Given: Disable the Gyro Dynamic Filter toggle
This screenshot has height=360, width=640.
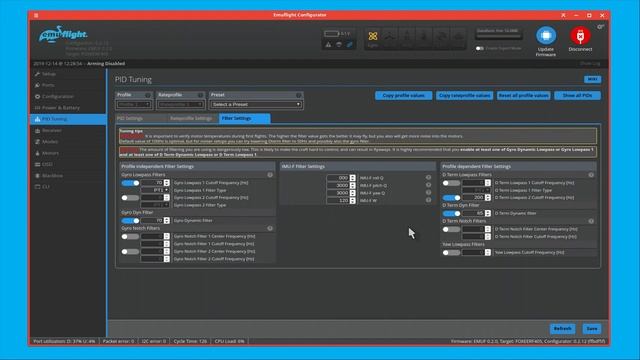Looking at the screenshot, I should (x=130, y=220).
